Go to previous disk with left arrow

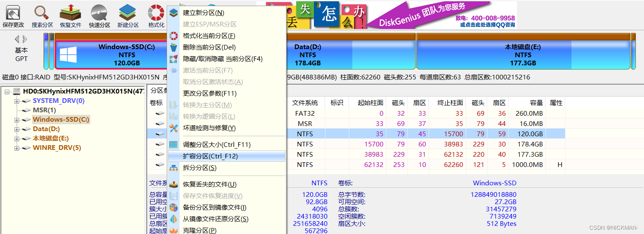click(17, 39)
